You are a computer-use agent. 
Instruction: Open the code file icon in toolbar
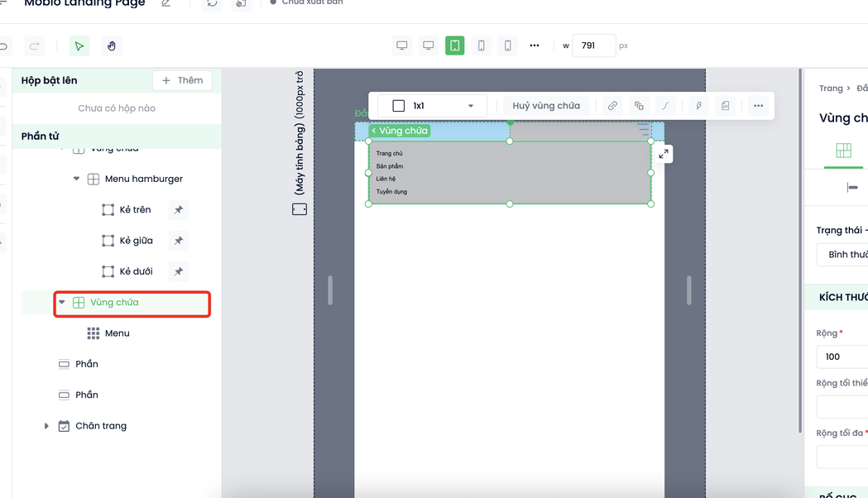click(x=725, y=106)
